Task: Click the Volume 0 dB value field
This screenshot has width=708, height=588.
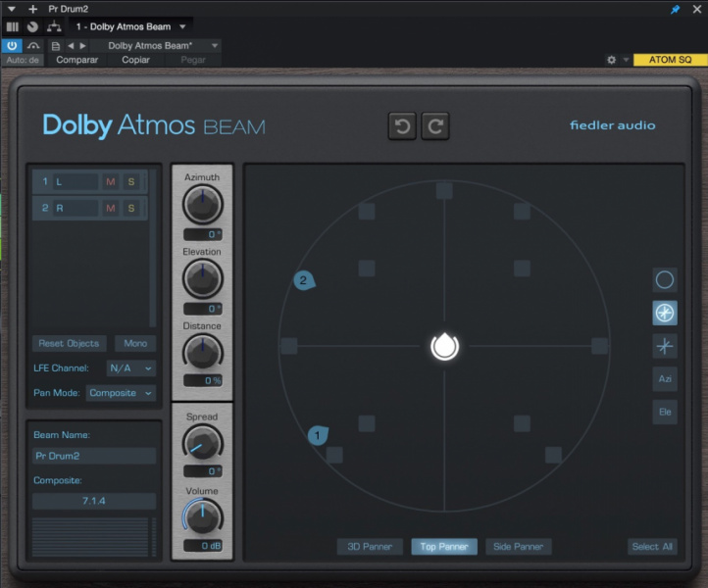Action: 202,546
